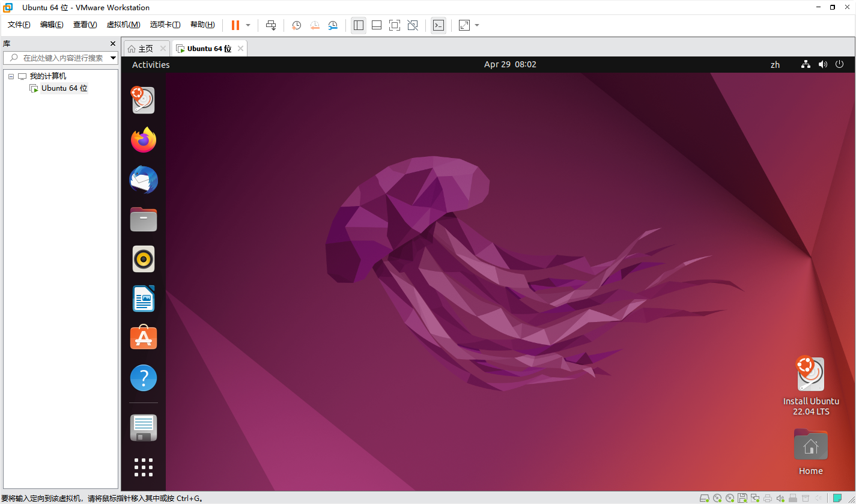
Task: Click the USB device status icon
Action: tap(793, 498)
